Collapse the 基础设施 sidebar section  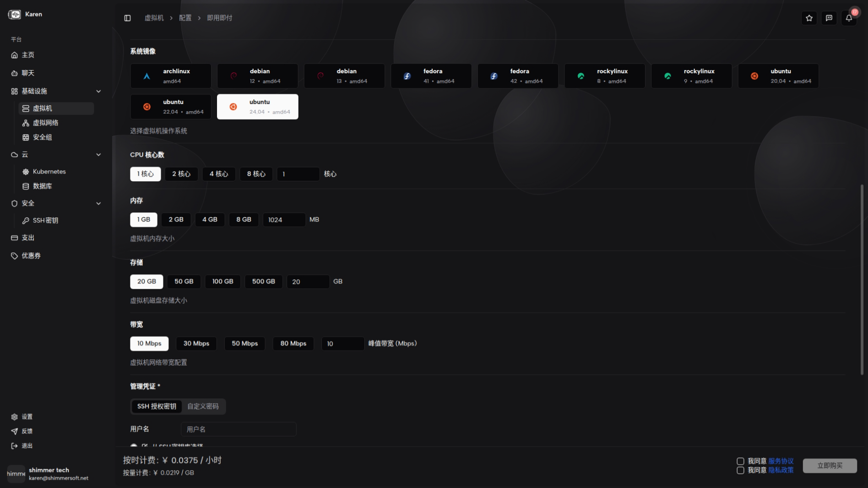pyautogui.click(x=98, y=92)
